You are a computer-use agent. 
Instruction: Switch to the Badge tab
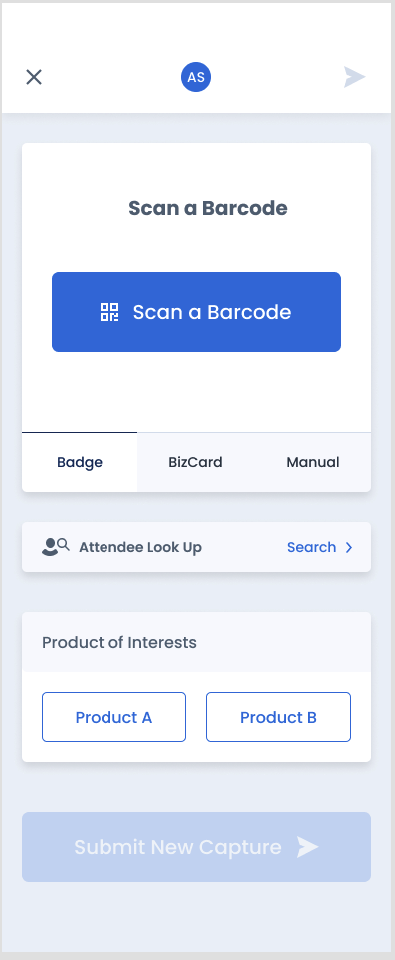pyautogui.click(x=80, y=462)
